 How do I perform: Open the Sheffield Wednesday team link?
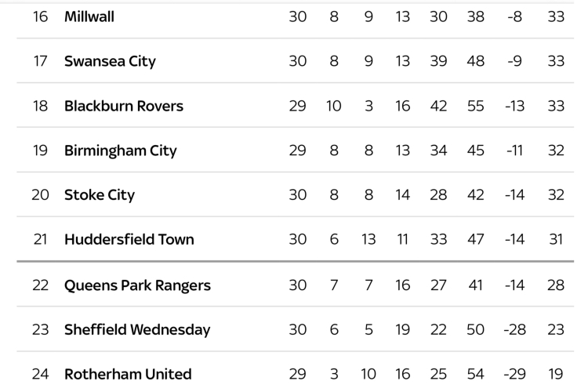point(137,330)
